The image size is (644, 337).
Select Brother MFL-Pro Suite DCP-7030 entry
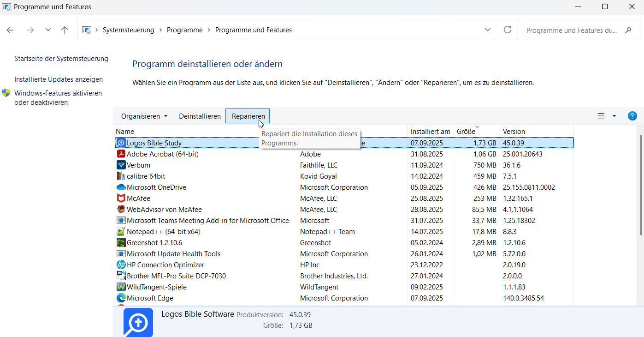point(176,276)
